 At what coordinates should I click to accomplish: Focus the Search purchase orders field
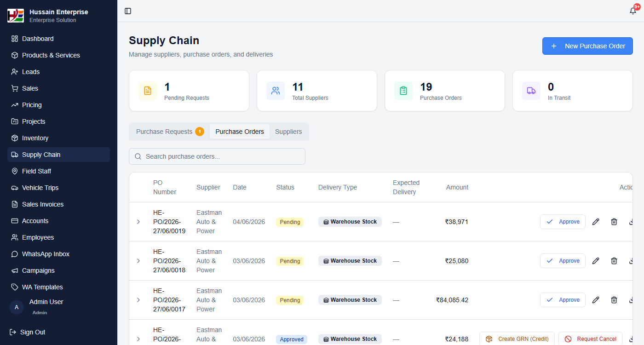pyautogui.click(x=217, y=156)
